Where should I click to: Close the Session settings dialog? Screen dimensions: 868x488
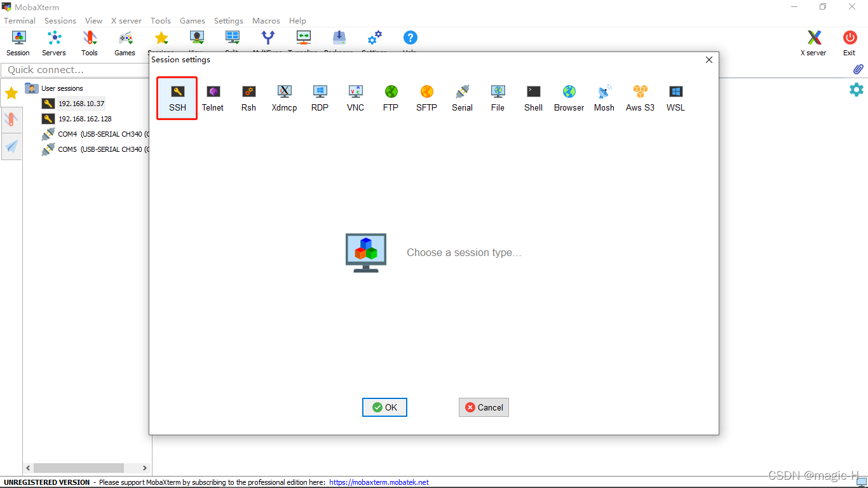[x=709, y=60]
